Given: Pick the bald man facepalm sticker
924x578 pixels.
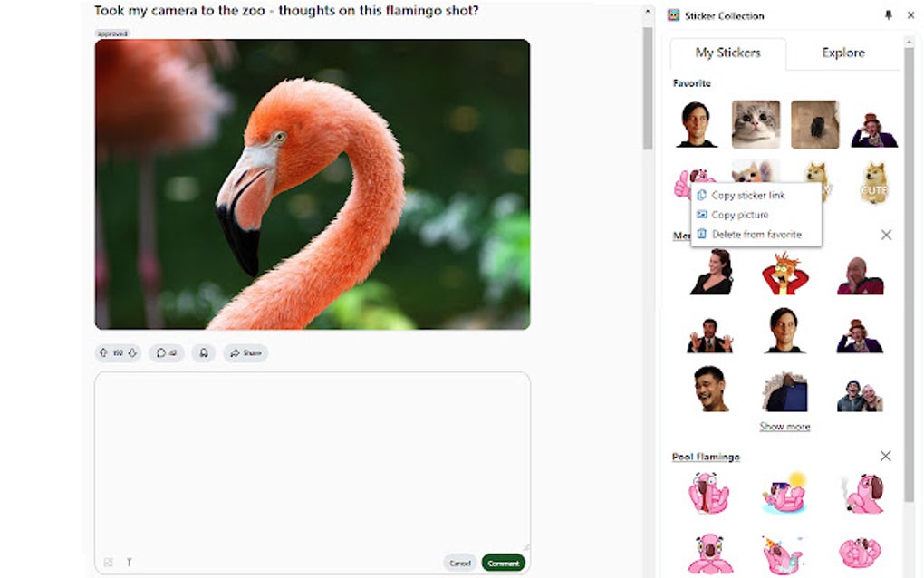Looking at the screenshot, I should tap(860, 275).
